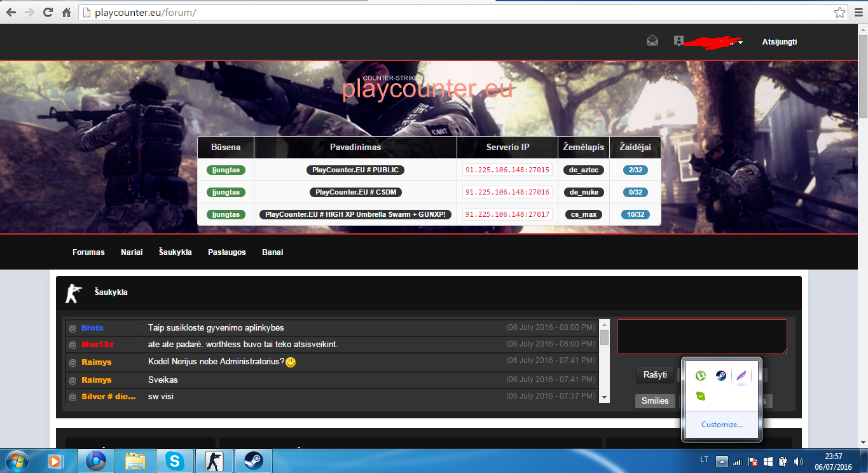Switch to the Chromium browser taskbar icon
Screen dimensions: 868x473
(x=95, y=460)
